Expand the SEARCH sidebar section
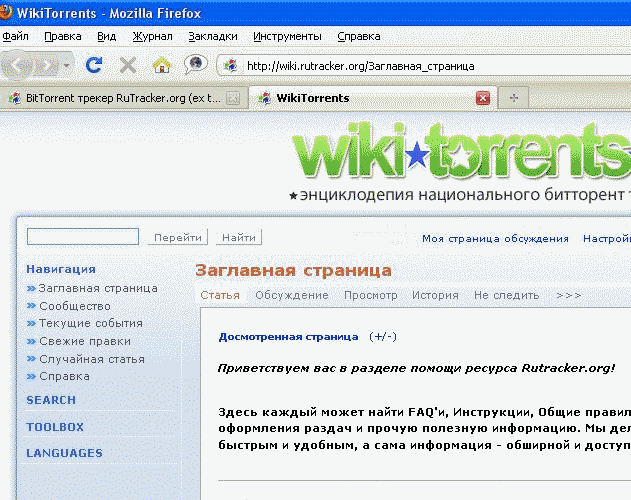631x500 pixels. click(x=51, y=400)
